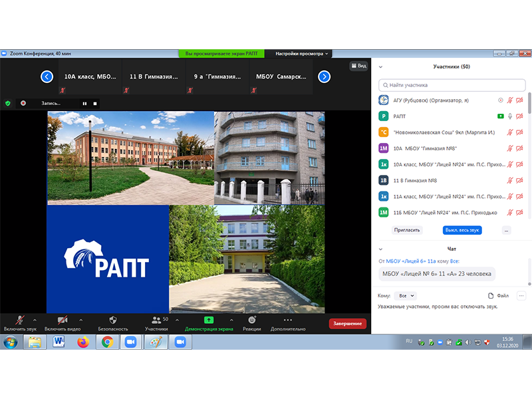Open the taskbar clock showing 15:36

point(507,342)
